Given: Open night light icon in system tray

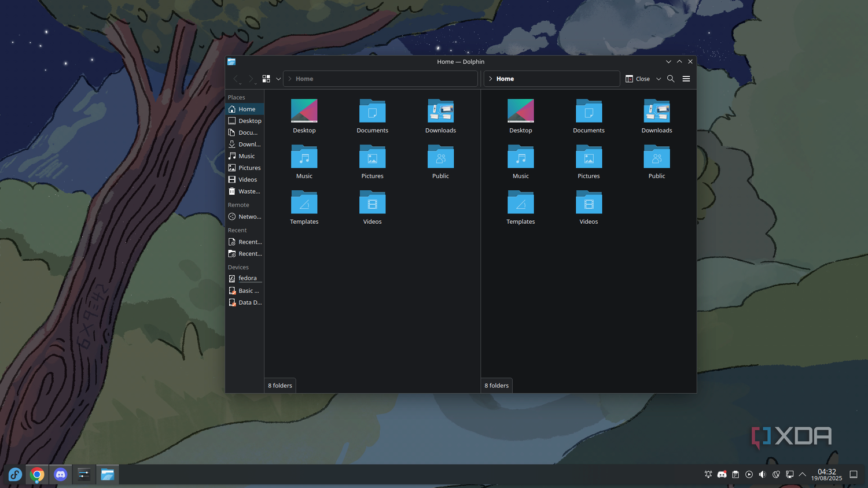Looking at the screenshot, I should click(x=776, y=475).
